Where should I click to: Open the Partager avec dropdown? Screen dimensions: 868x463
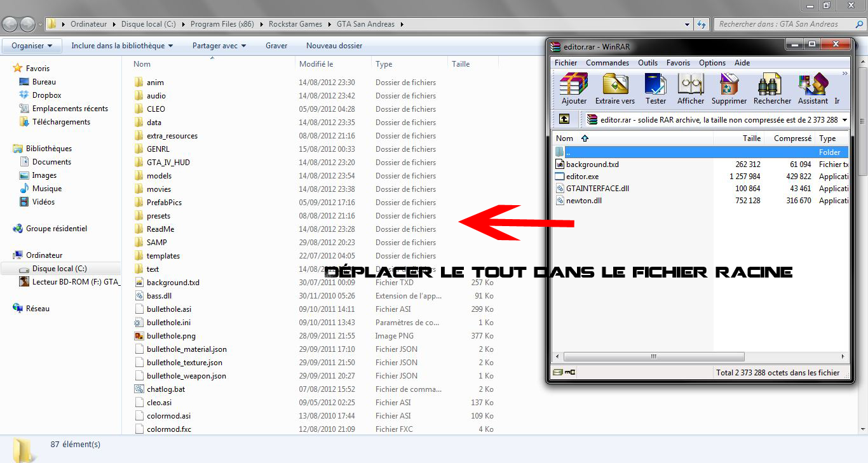click(219, 46)
